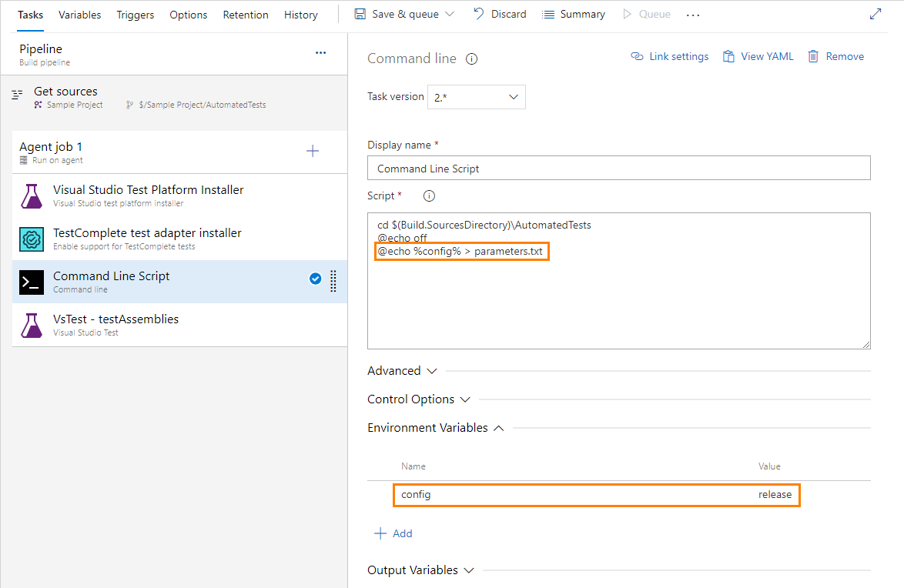Select the VsTest testAssemblies flask icon

point(31,325)
